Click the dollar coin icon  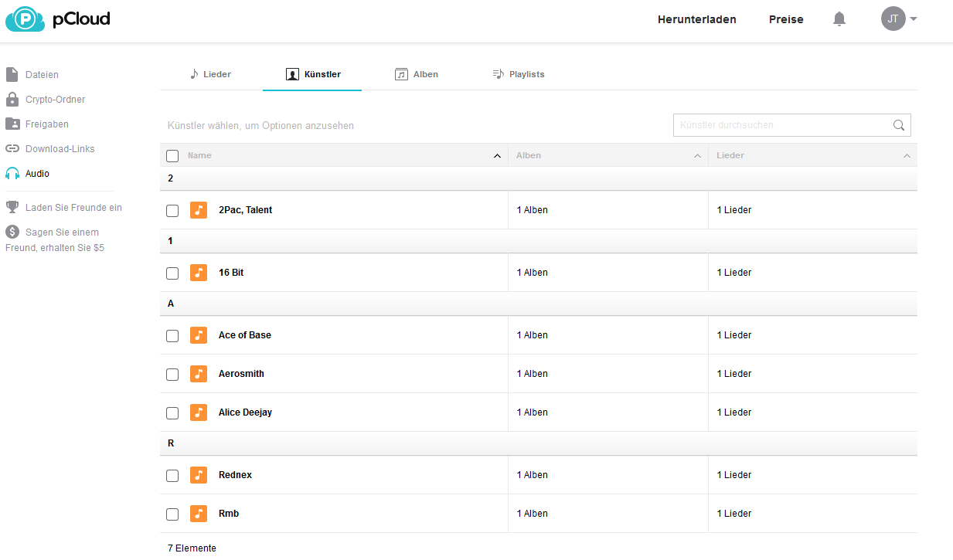pos(12,232)
